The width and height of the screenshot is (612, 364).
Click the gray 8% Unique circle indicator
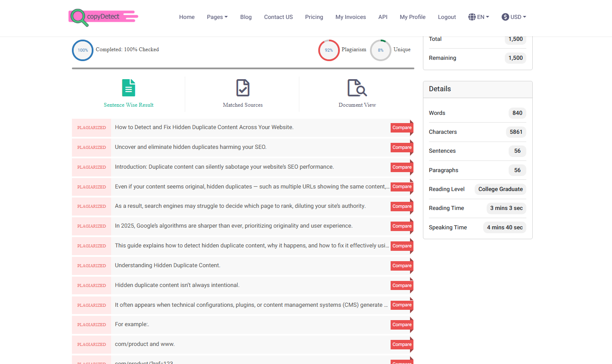(x=380, y=50)
